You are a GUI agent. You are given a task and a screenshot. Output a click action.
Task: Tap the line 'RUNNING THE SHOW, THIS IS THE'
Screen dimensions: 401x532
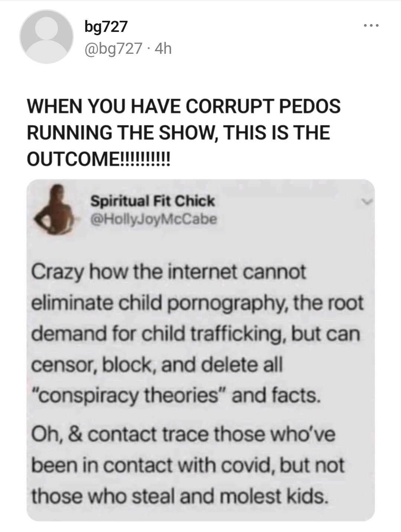179,132
